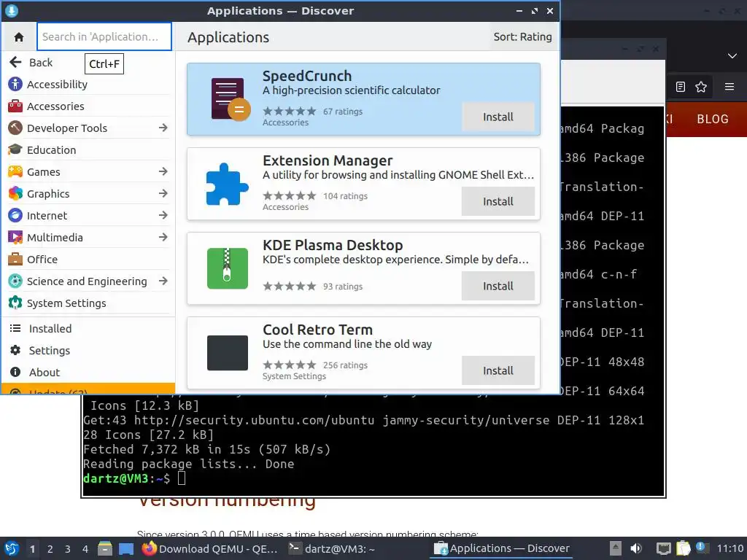The height and width of the screenshot is (560, 747).
Task: Click the Cool Retro Term icon
Action: tap(228, 353)
